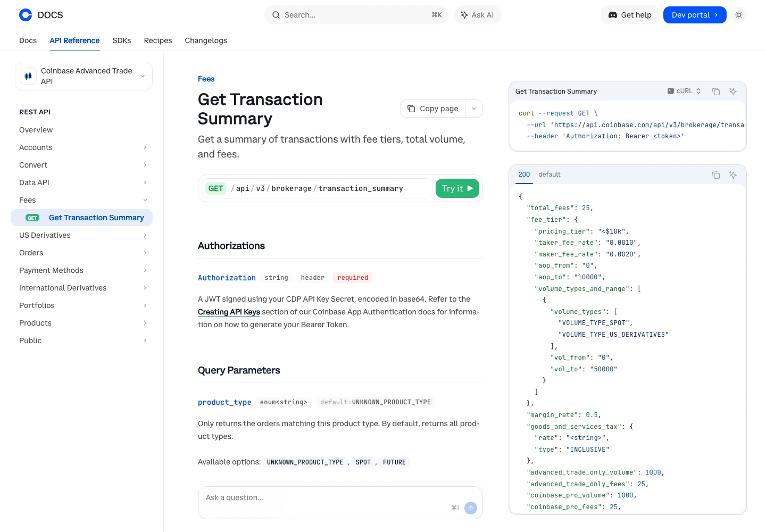Click the UNKNOWN_PRODUCT_TYPE available option tag
The width and height of the screenshot is (766, 532).
tap(305, 462)
